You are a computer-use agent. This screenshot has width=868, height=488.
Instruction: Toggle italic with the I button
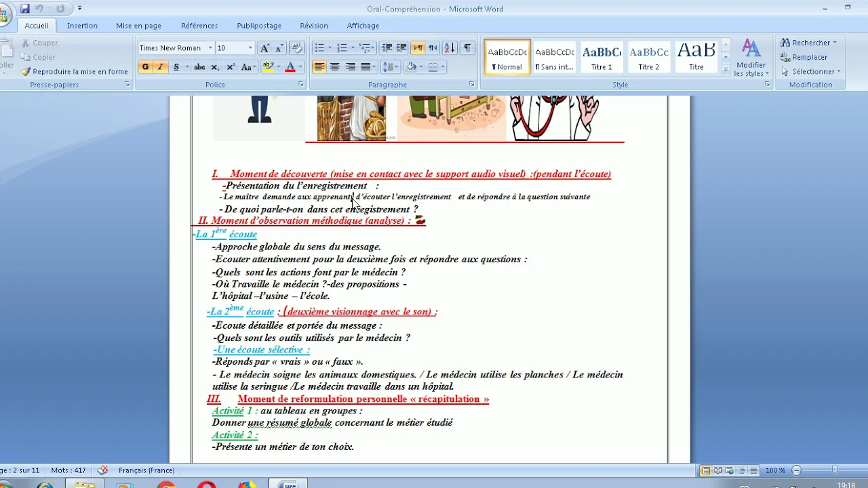[x=161, y=67]
